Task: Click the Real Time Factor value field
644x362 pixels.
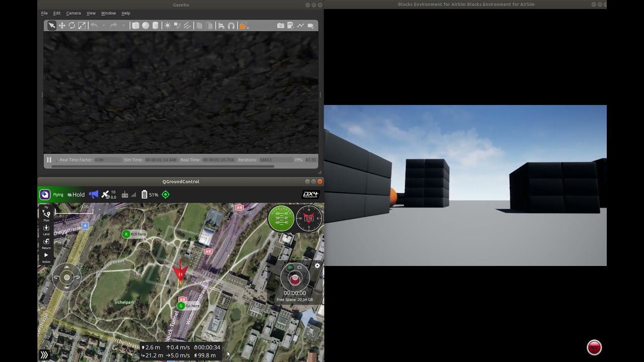Action: (x=108, y=160)
